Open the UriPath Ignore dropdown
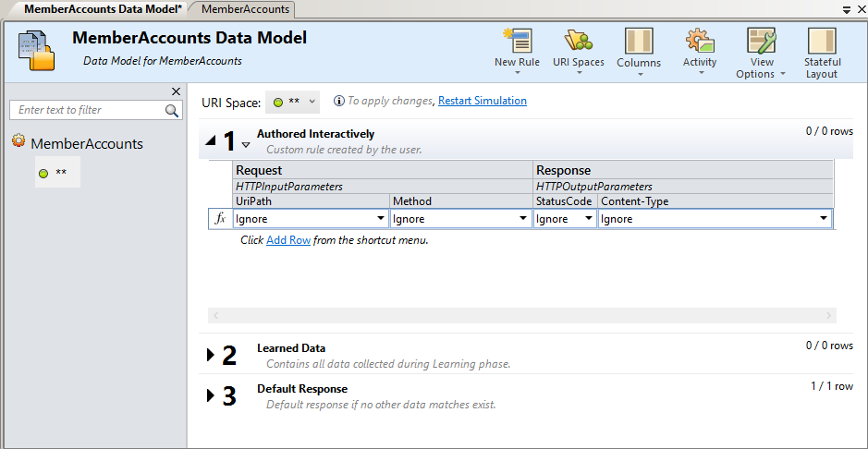The height and width of the screenshot is (449, 868). (381, 219)
